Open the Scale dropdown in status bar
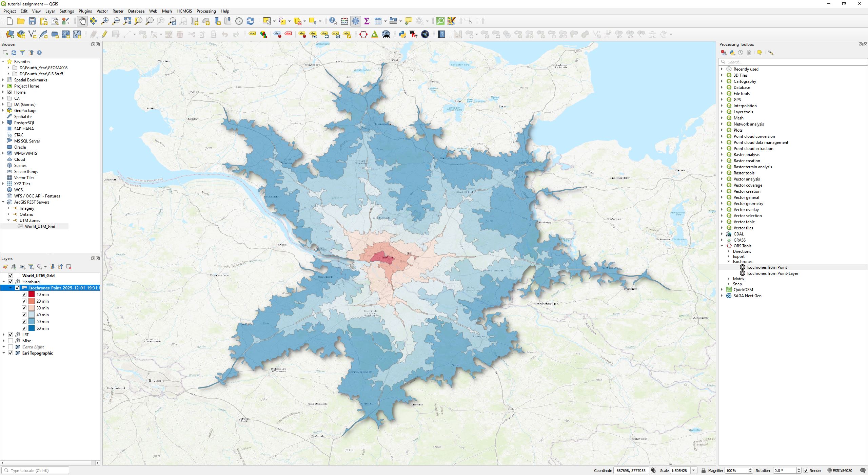 point(694,471)
